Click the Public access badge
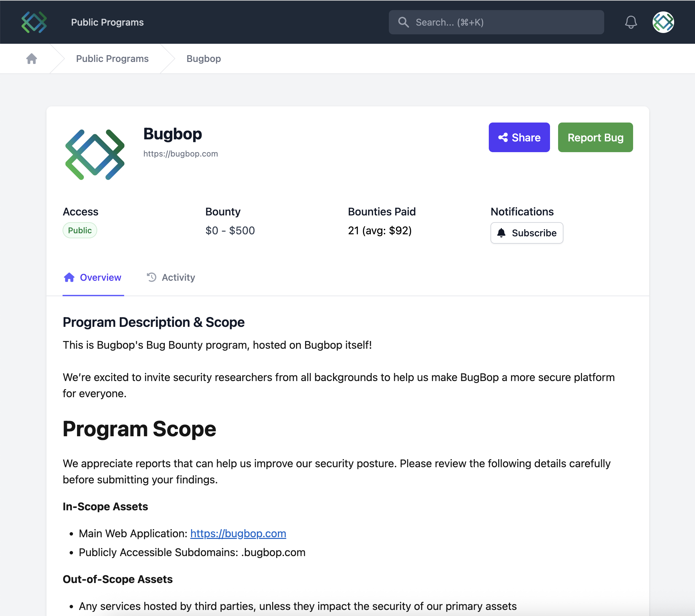Image resolution: width=695 pixels, height=616 pixels. pyautogui.click(x=80, y=230)
